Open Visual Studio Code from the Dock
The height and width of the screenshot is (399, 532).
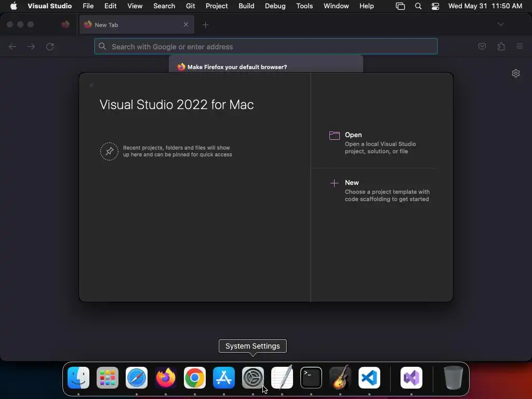click(369, 378)
